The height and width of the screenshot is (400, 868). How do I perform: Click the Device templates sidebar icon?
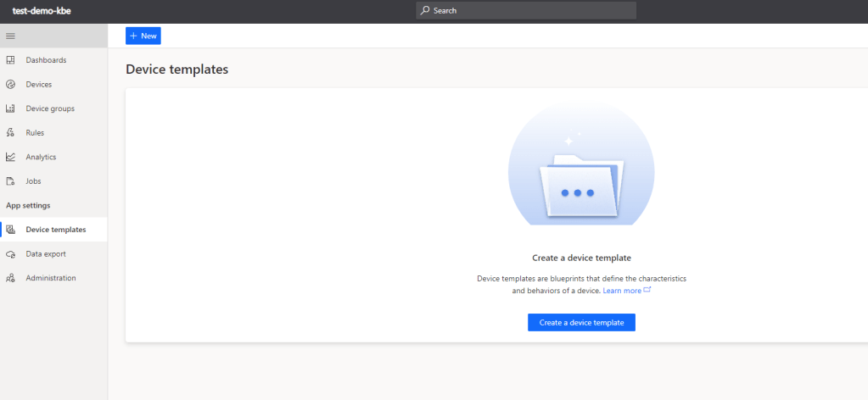pos(10,230)
